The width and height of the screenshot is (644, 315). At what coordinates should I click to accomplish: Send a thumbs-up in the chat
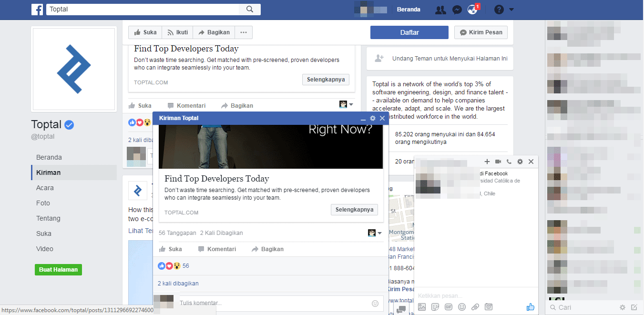(531, 307)
